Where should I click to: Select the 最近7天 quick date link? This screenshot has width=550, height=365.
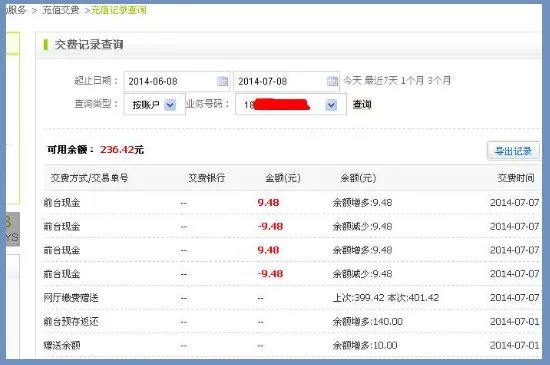pyautogui.click(x=381, y=81)
